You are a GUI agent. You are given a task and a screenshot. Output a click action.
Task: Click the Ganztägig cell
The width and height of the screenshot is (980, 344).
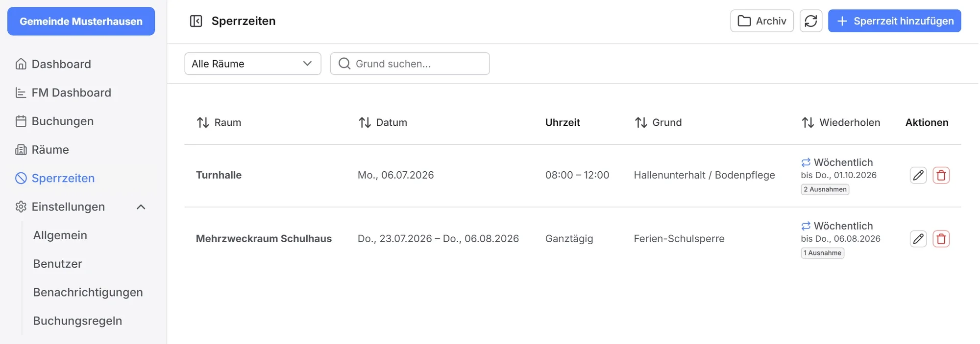569,239
